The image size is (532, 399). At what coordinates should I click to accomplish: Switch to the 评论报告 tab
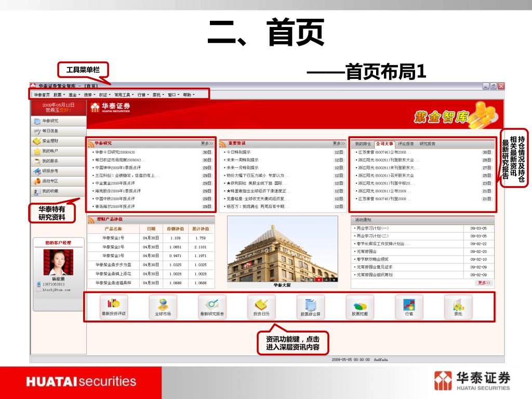pos(406,144)
